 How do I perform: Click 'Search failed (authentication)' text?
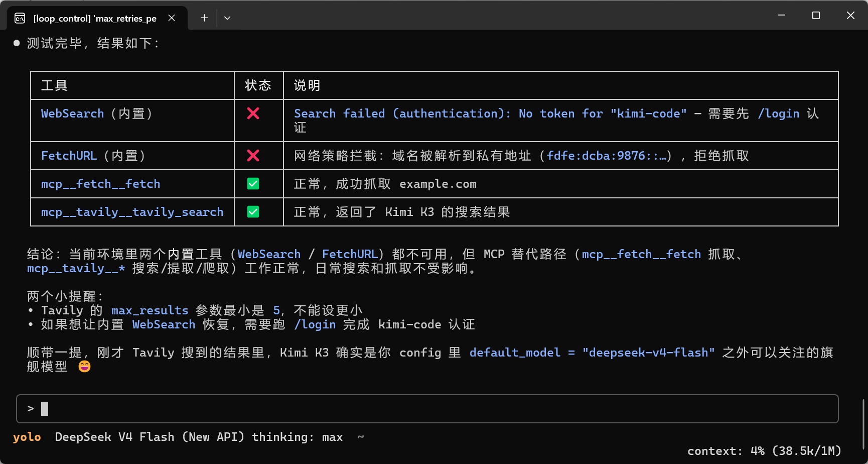tap(399, 113)
